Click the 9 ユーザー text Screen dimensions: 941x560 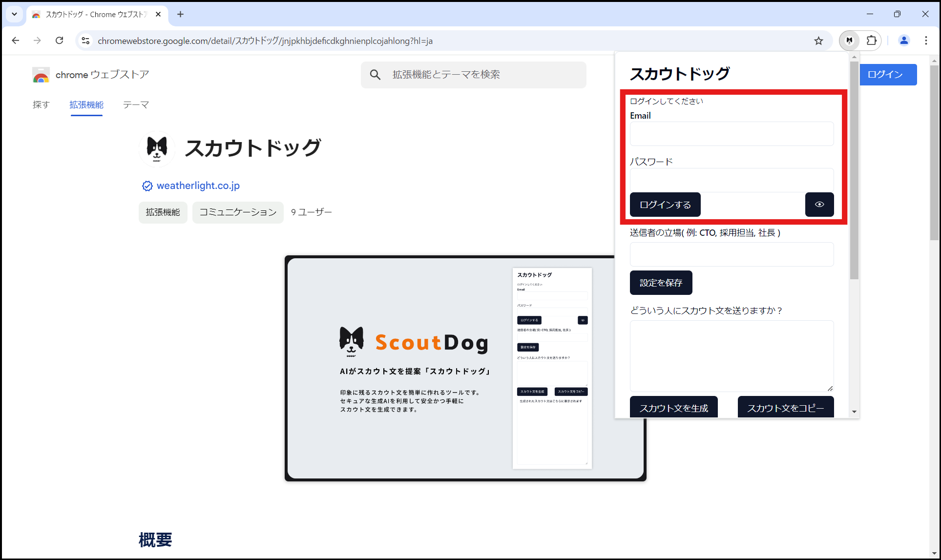tap(312, 212)
